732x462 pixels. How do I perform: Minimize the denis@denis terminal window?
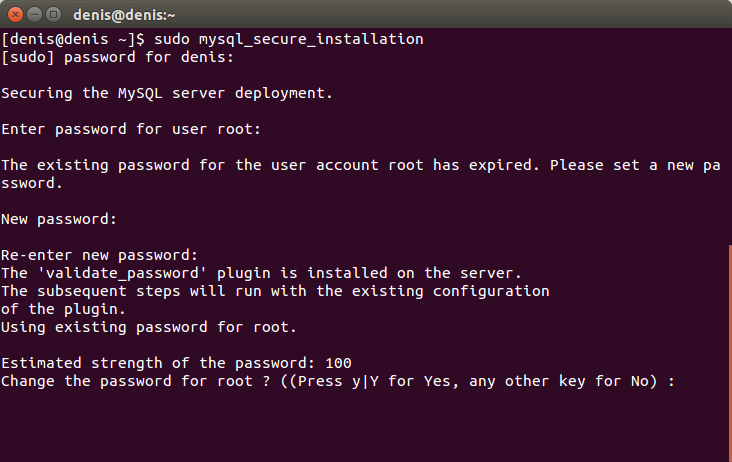(x=32, y=14)
